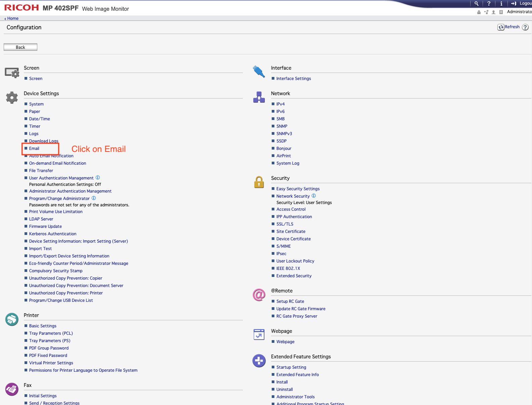Click the Refresh text link
The height and width of the screenshot is (405, 532).
512,27
